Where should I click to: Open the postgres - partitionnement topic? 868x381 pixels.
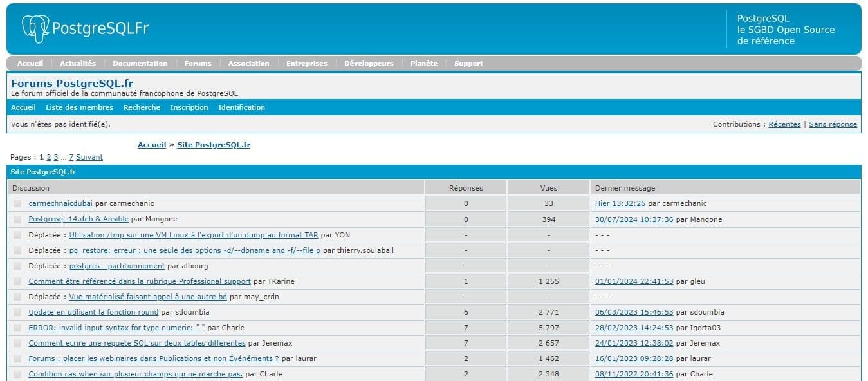click(117, 266)
